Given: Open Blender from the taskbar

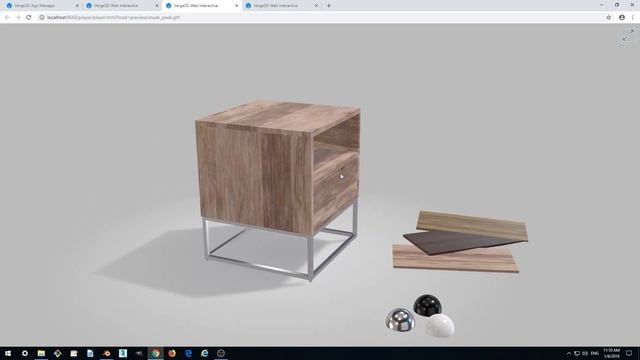Looking at the screenshot, I should tap(107, 353).
